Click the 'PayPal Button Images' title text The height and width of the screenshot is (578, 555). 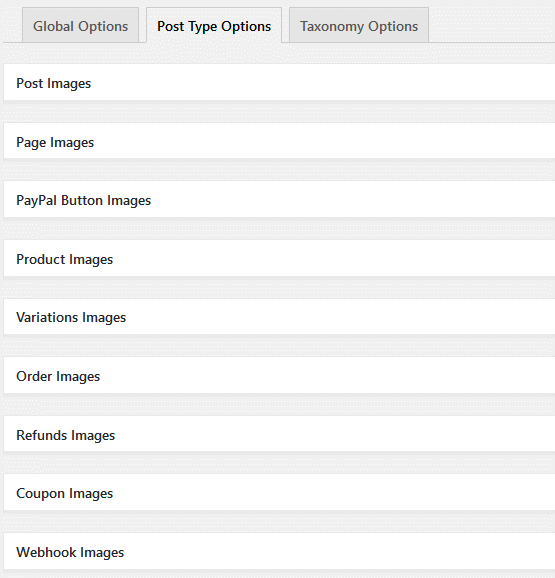[84, 201]
